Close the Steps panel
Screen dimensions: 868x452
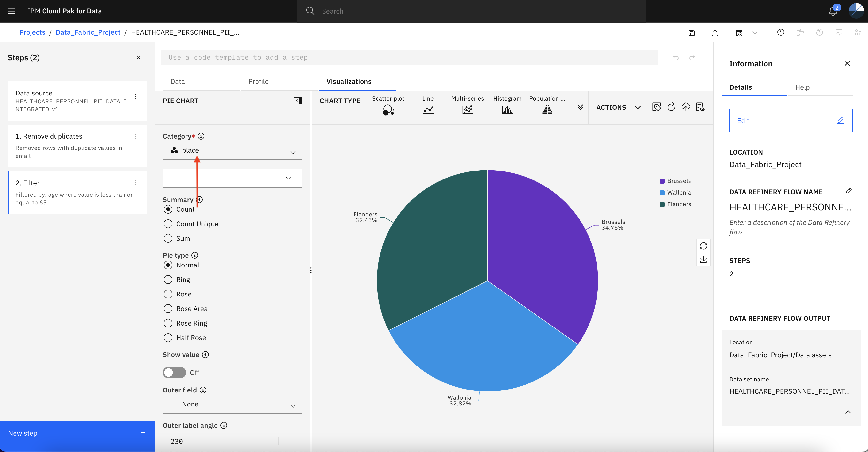coord(139,57)
